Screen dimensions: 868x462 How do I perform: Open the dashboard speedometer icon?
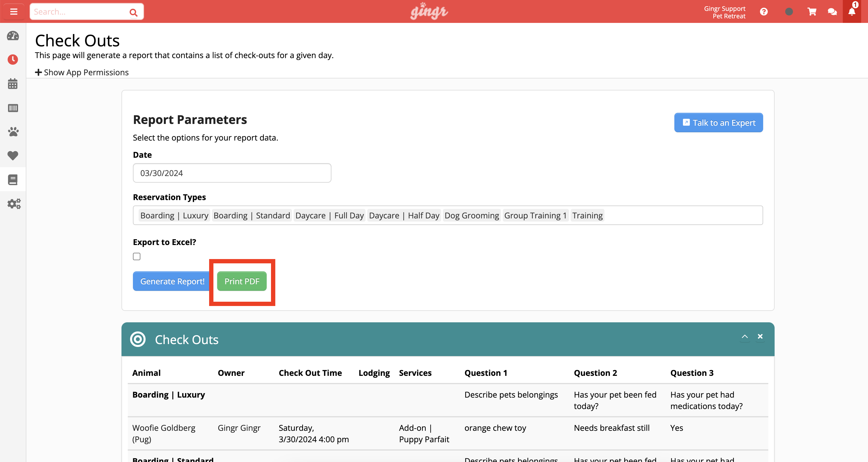pyautogui.click(x=13, y=36)
